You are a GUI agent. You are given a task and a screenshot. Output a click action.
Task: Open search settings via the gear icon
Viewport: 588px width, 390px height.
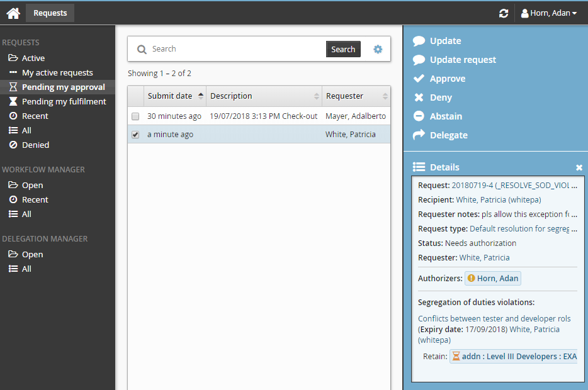pyautogui.click(x=378, y=48)
